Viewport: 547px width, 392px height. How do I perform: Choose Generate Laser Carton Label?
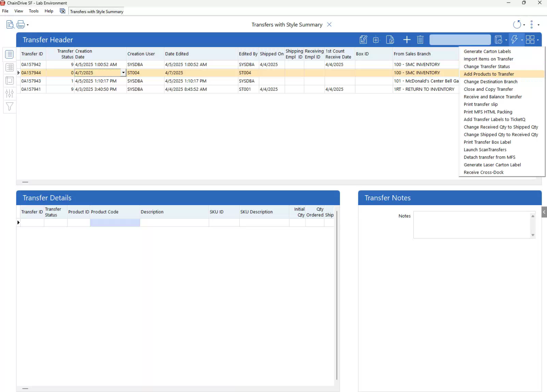(492, 165)
